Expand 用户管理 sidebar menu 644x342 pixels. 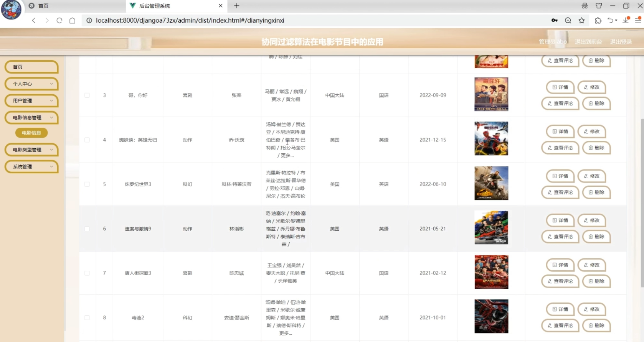coord(31,100)
